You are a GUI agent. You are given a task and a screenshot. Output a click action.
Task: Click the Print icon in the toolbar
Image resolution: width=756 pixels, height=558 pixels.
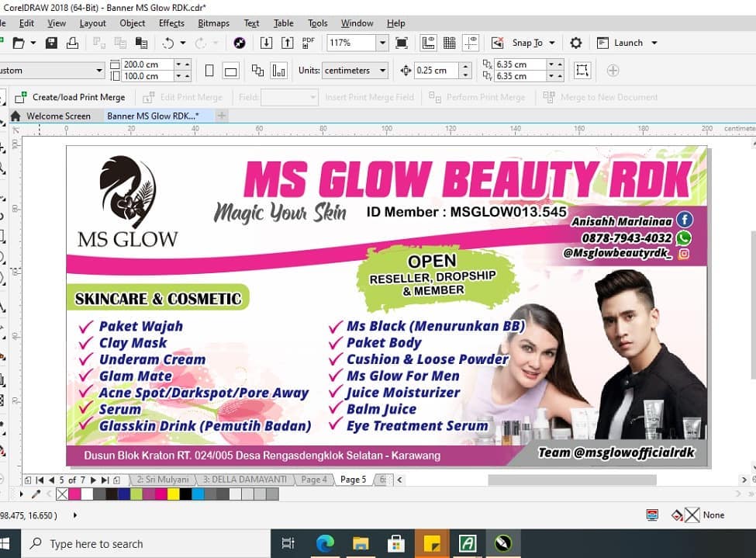click(72, 43)
